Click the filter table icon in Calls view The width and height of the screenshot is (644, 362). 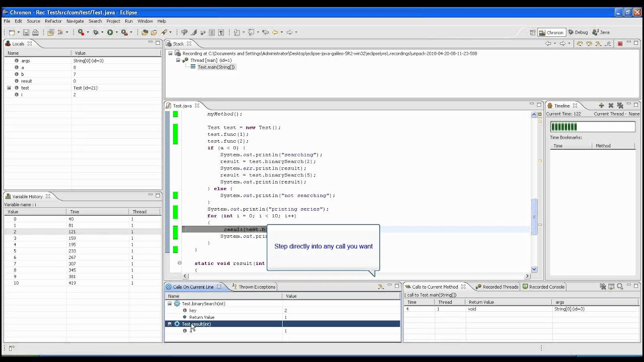[611, 287]
